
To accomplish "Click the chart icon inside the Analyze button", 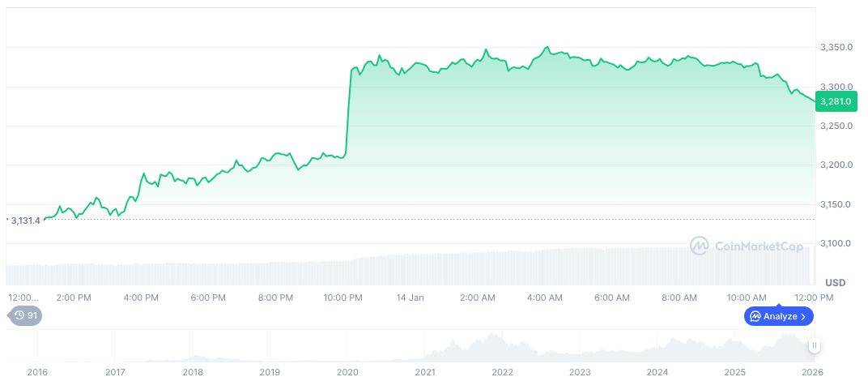I will pos(755,316).
